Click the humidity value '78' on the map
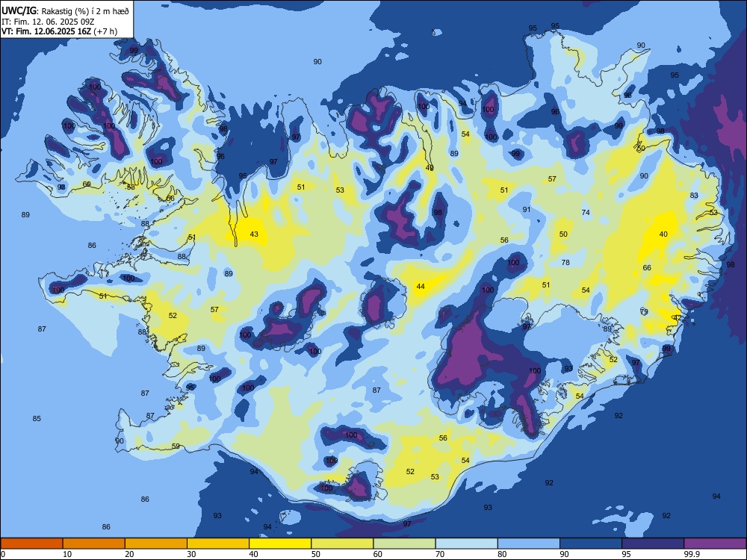The image size is (747, 560). pyautogui.click(x=565, y=262)
